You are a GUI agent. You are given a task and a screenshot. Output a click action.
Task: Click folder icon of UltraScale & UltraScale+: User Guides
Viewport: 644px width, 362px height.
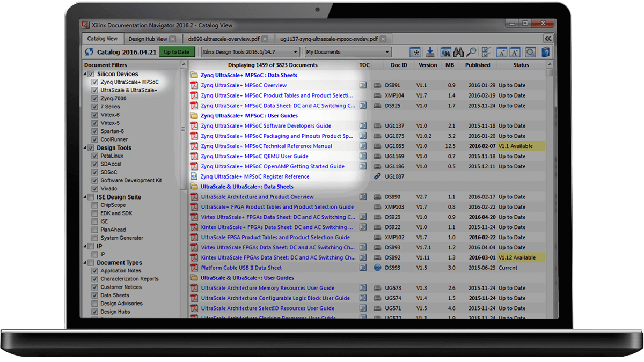(x=194, y=278)
